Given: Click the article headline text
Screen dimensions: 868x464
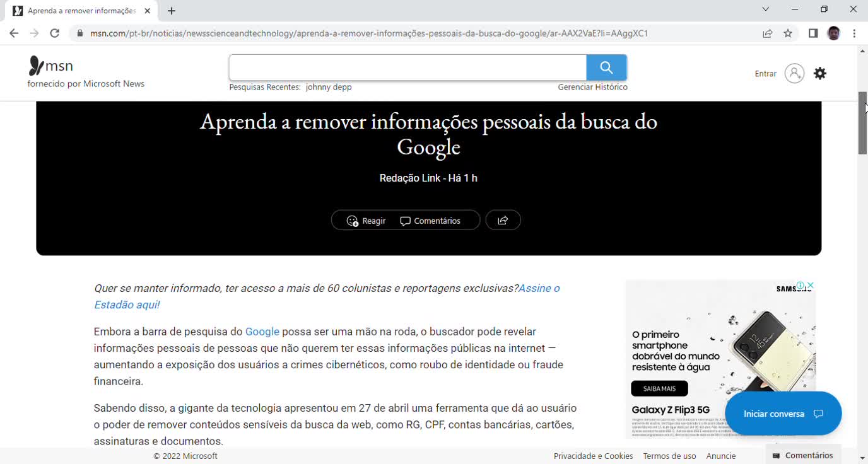Looking at the screenshot, I should pos(429,134).
